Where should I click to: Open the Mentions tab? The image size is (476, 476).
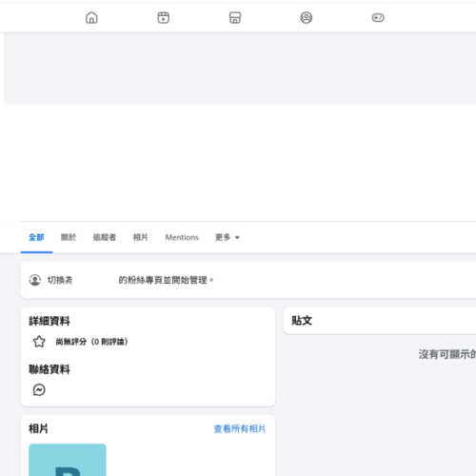pyautogui.click(x=182, y=237)
